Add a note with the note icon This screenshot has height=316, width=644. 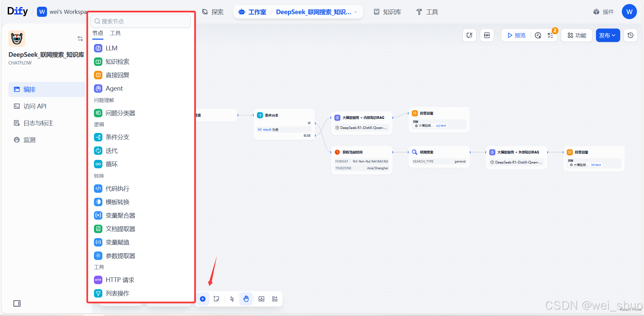(216, 299)
